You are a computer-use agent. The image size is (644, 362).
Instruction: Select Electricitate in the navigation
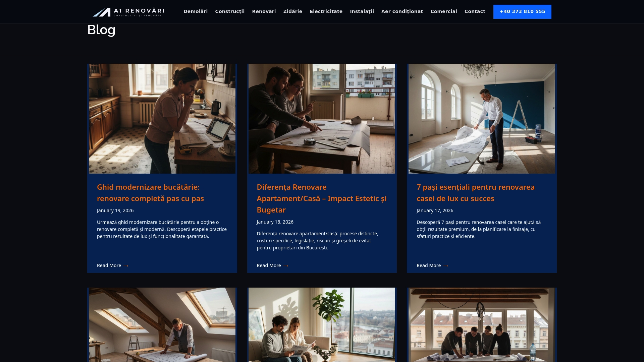pos(326,11)
